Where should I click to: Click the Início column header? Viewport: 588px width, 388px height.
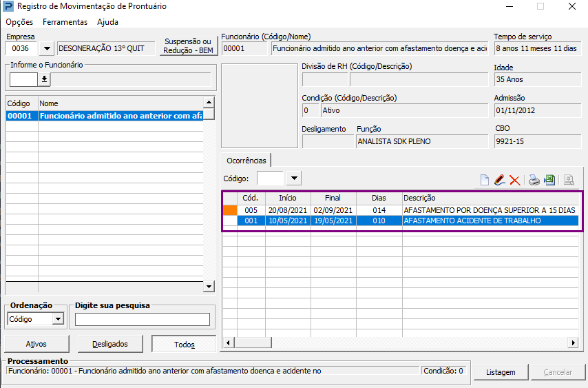(x=288, y=198)
